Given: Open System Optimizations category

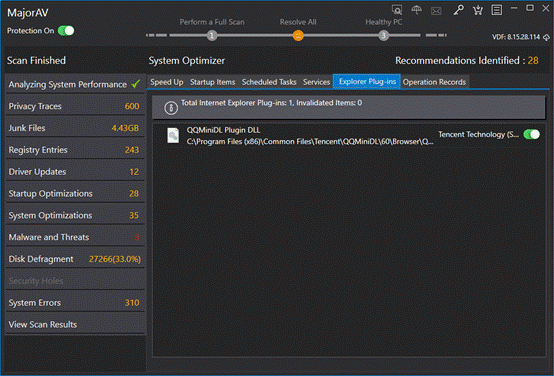Looking at the screenshot, I should [75, 216].
